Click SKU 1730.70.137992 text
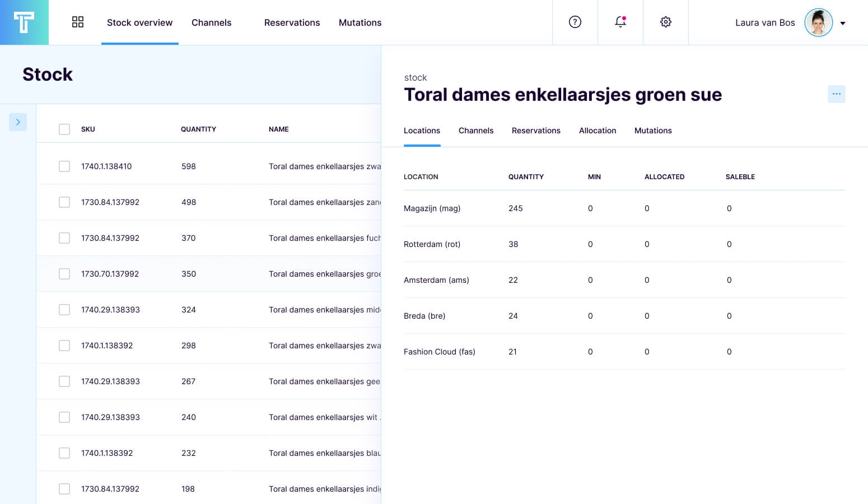The width and height of the screenshot is (868, 504). click(110, 274)
